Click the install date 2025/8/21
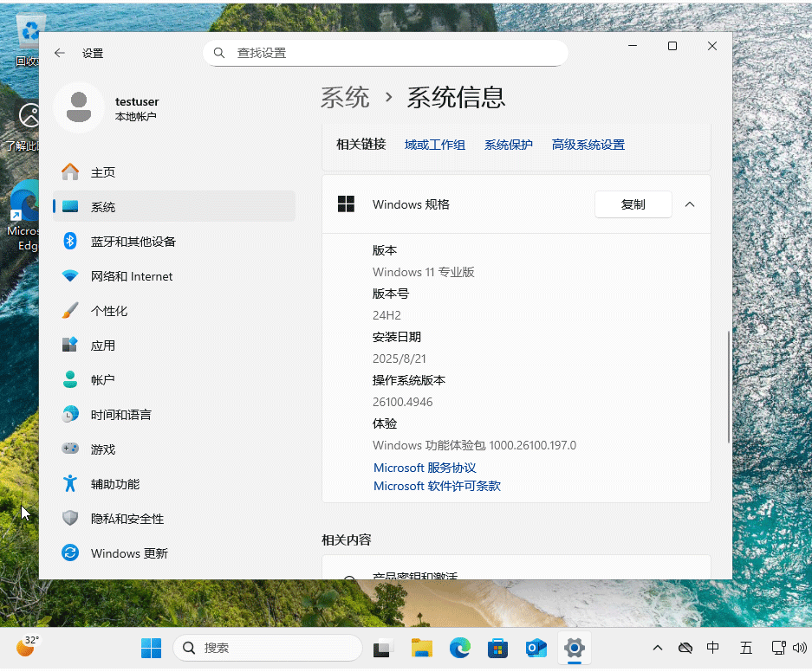Viewport: 812px width, 672px height. point(400,359)
